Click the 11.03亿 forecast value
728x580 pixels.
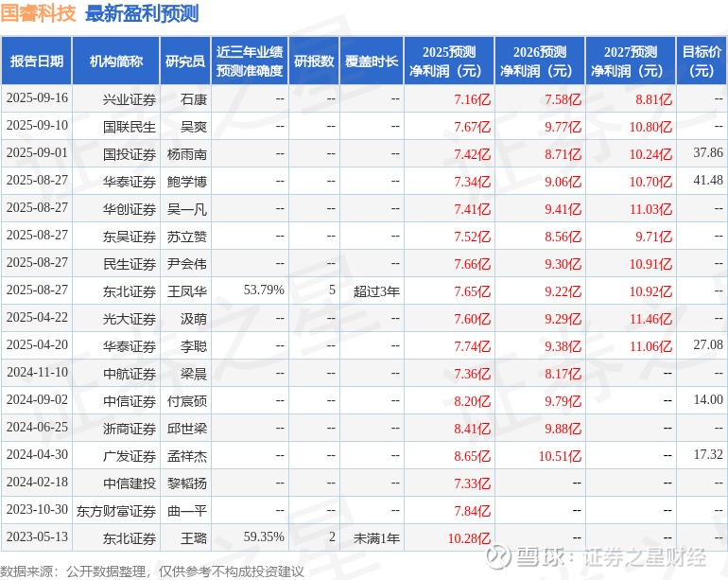click(x=650, y=209)
